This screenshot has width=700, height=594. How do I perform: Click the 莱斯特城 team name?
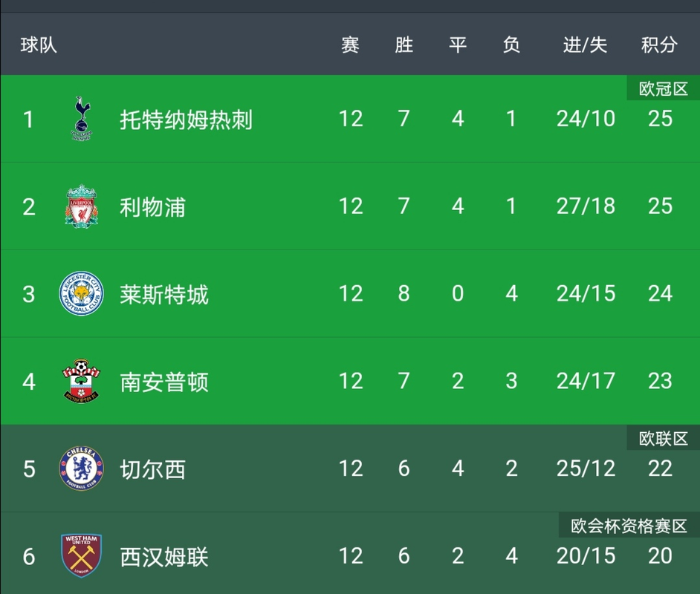(x=163, y=294)
